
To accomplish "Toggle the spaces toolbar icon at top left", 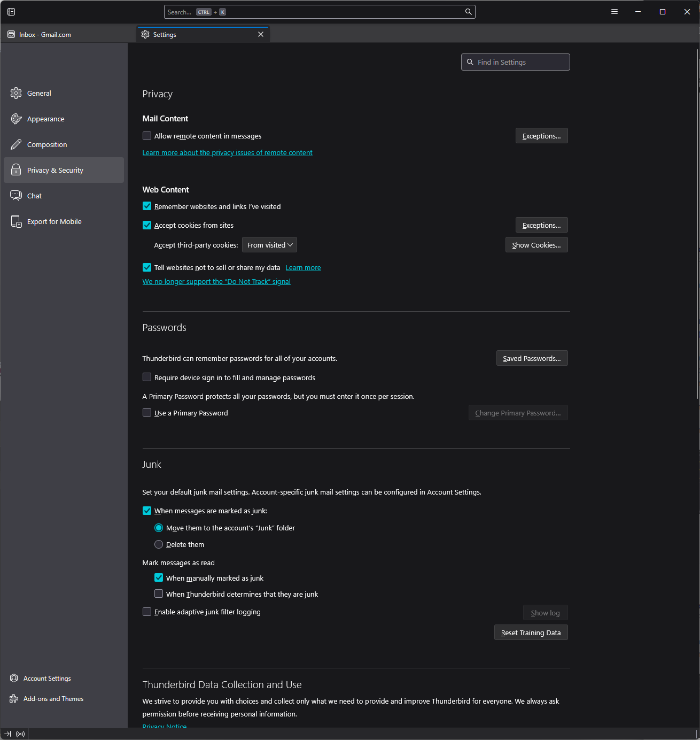I will pyautogui.click(x=11, y=12).
